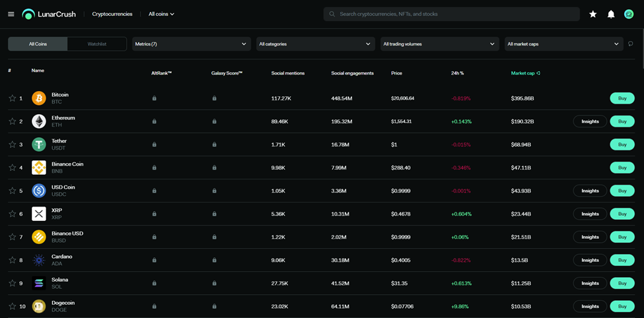
Task: Open notifications bell
Action: point(611,14)
